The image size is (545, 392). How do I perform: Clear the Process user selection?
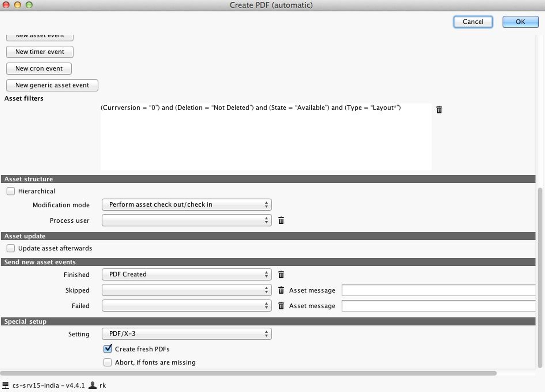click(x=281, y=220)
